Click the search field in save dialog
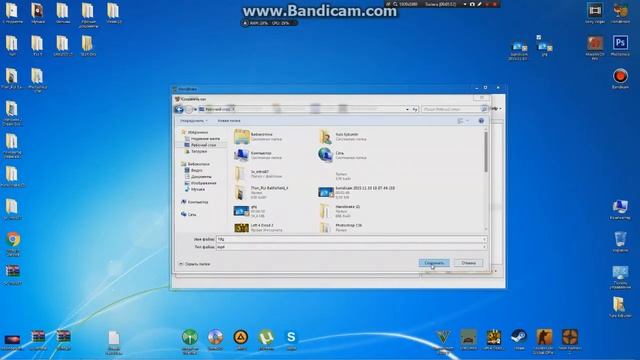The width and height of the screenshot is (640, 360). coord(454,109)
